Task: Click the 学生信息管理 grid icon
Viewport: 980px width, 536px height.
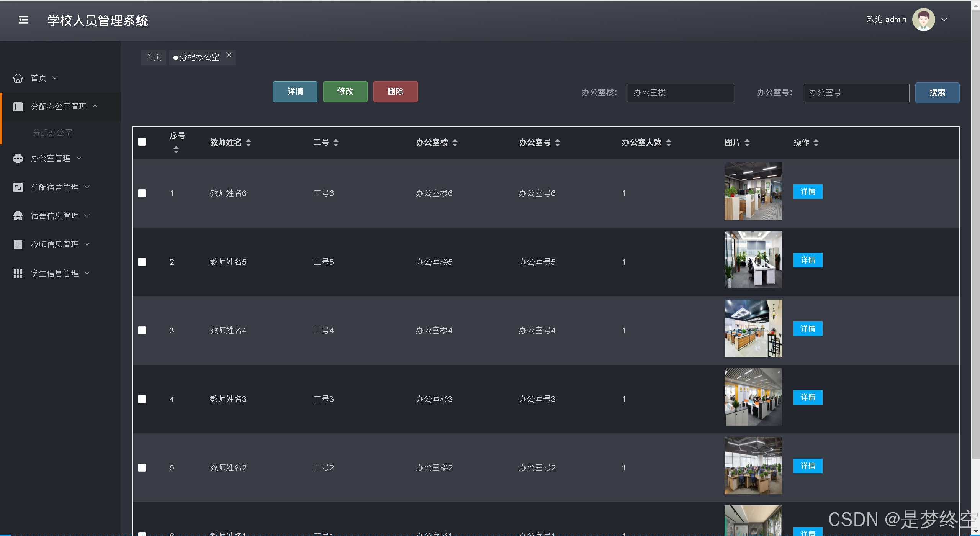Action: tap(18, 273)
